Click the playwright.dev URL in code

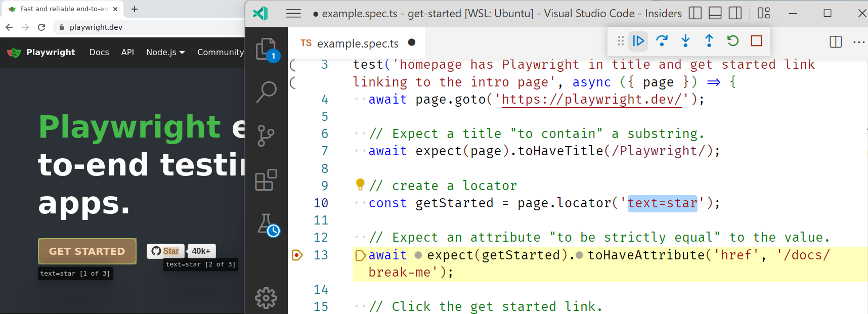click(592, 100)
